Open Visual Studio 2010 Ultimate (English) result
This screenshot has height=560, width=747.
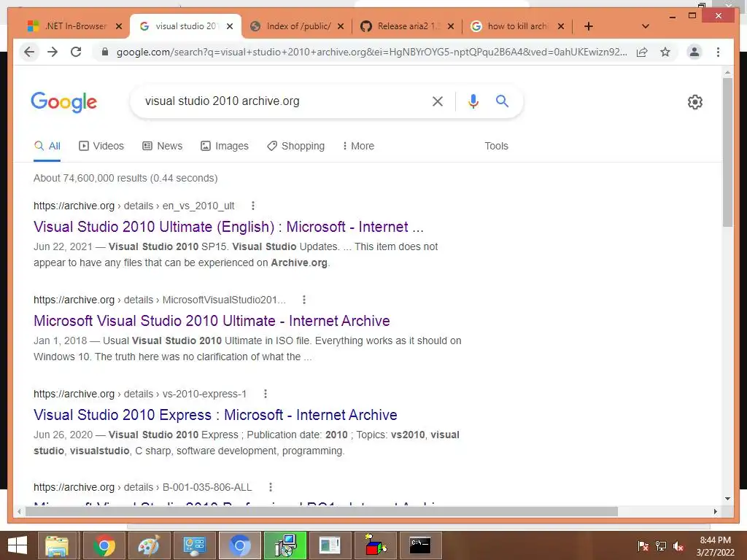(x=228, y=227)
